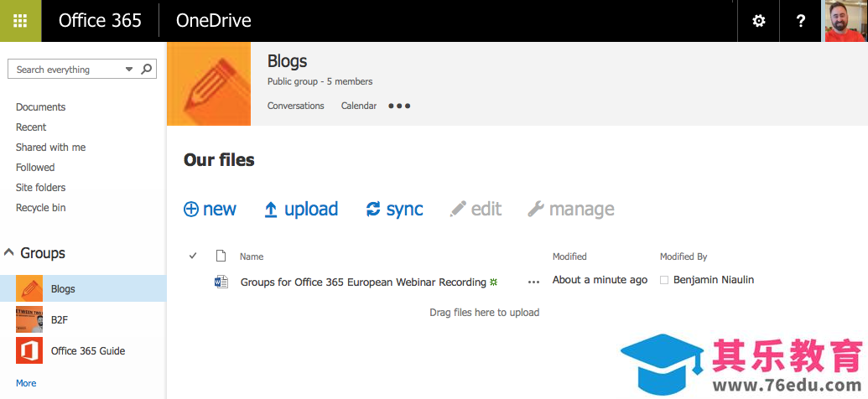The image size is (868, 399).
Task: Click the Blogs group title heading
Action: pos(288,61)
